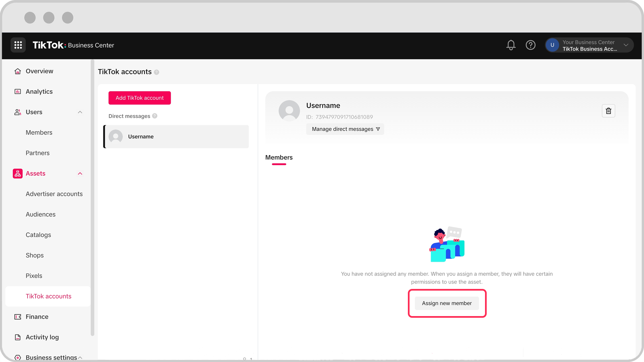Switch to the Members tab

pos(279,158)
